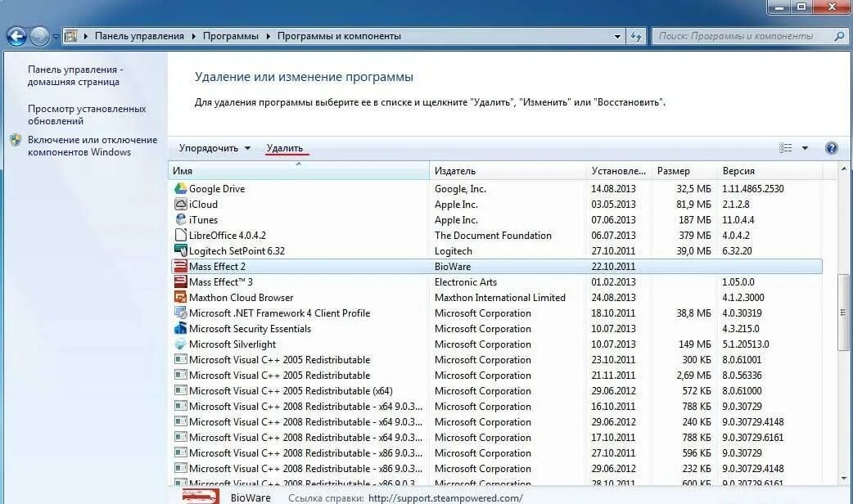The image size is (853, 504).
Task: Click the iCloud program icon
Action: click(181, 204)
